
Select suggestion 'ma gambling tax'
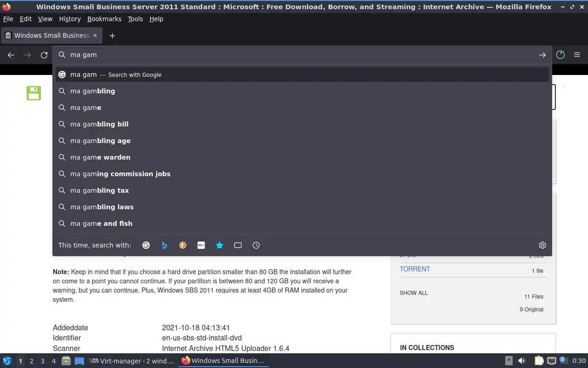click(x=302, y=190)
